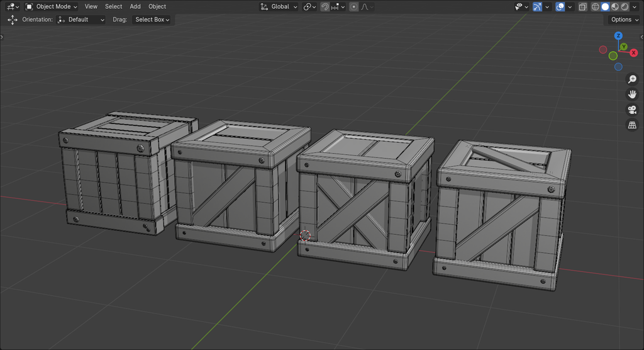Toggle X-Ray mode

582,6
